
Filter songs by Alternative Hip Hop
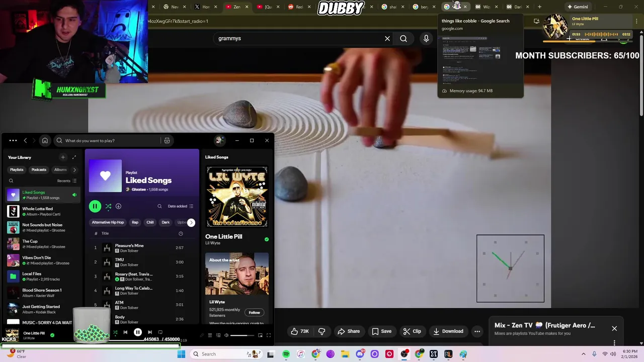point(108,222)
